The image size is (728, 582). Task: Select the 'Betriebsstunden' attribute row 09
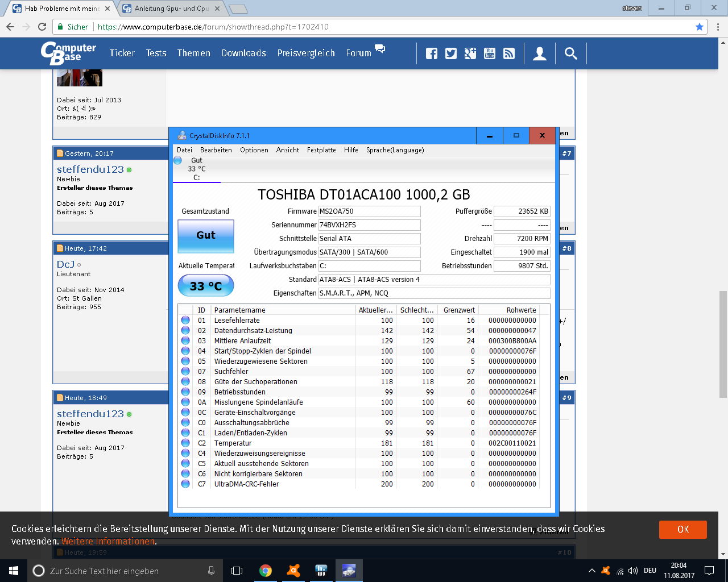(x=359, y=392)
